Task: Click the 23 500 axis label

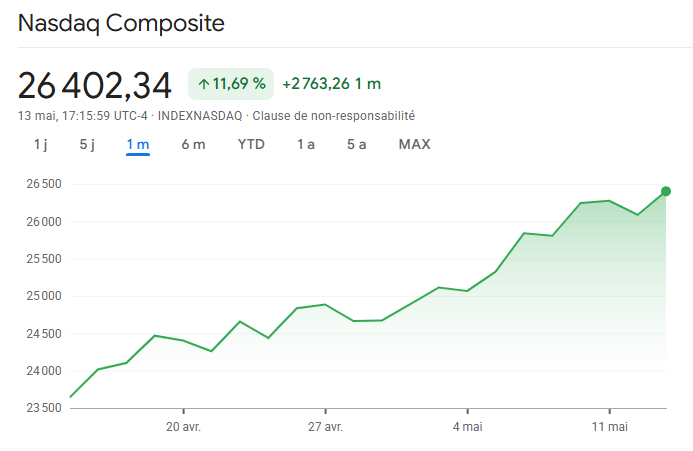Action: coord(44,408)
